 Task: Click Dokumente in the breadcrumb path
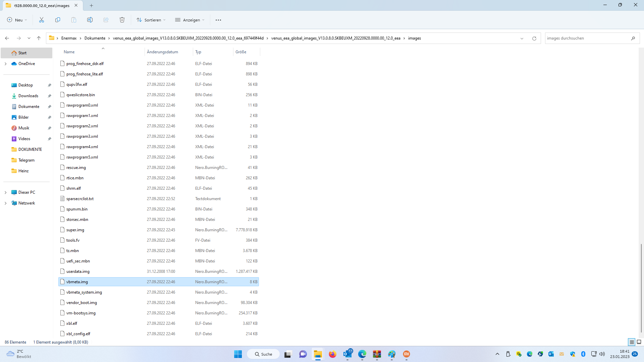pos(95,38)
